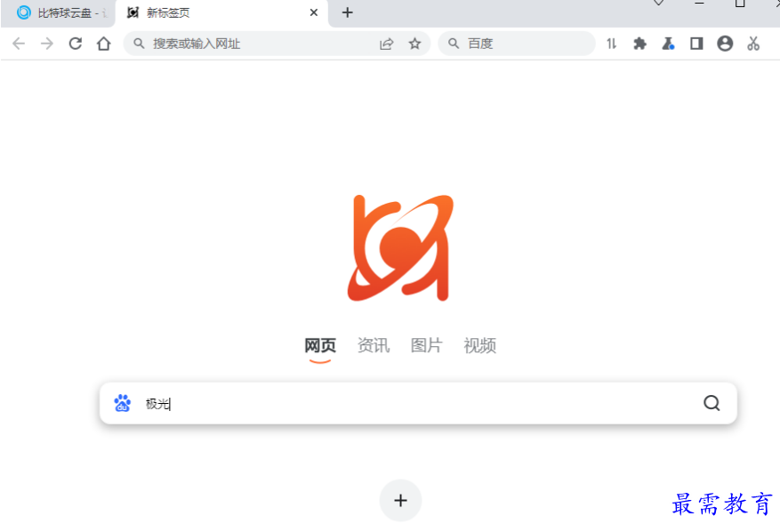Reload the current page

pos(75,44)
